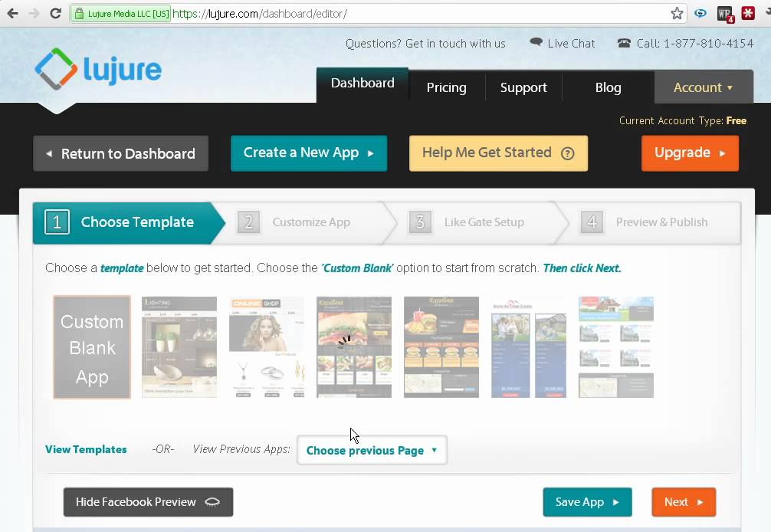Choose the blue real estate template thumbnail
The image size is (771, 532).
point(529,347)
